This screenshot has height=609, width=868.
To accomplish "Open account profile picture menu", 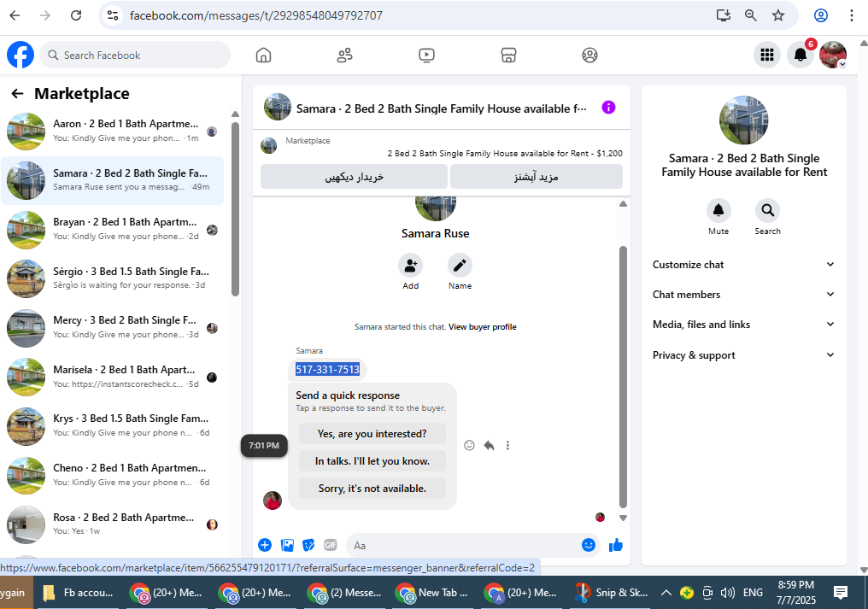I will [x=833, y=55].
